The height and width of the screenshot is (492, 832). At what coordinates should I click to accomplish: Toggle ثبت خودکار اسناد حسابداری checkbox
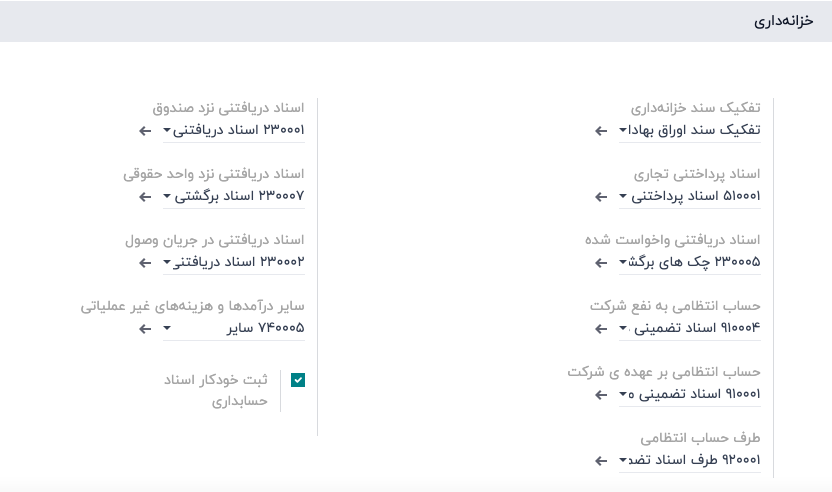point(298,380)
